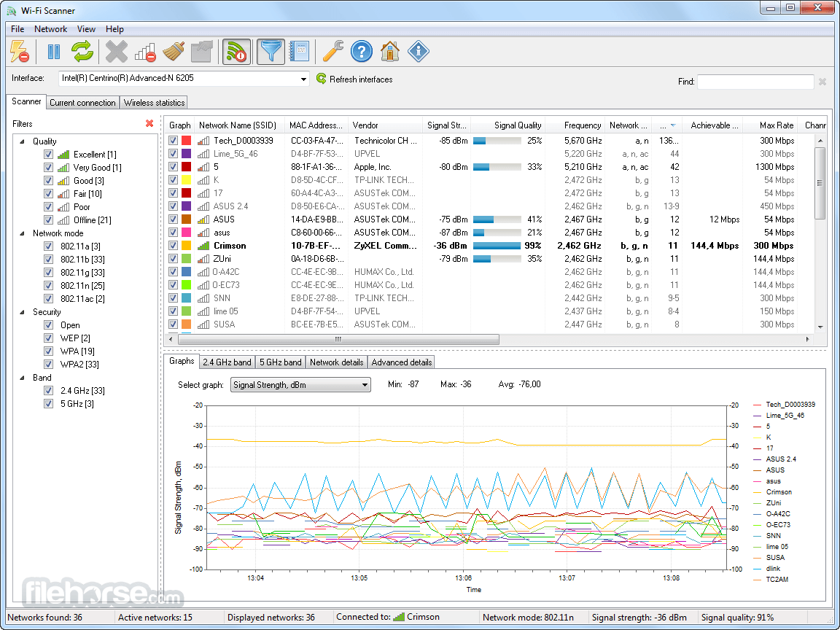840x630 pixels.
Task: Toggle the Open security checkbox
Action: point(48,325)
